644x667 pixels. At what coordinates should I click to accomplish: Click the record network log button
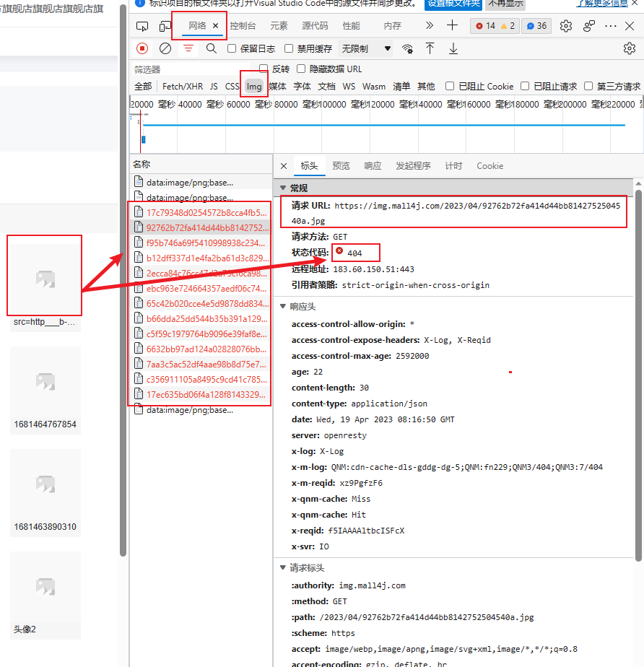click(x=142, y=48)
